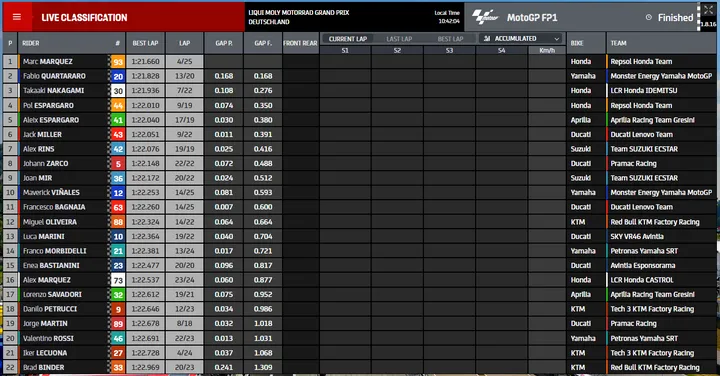
Task: Select rider name Jack MILLER
Action: (x=42, y=135)
